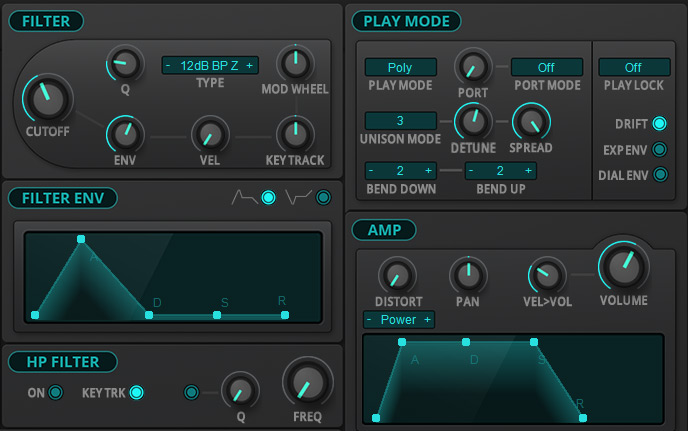Viewport: 688px width, 431px height.
Task: Open the PORT MODE dropdown
Action: point(546,67)
